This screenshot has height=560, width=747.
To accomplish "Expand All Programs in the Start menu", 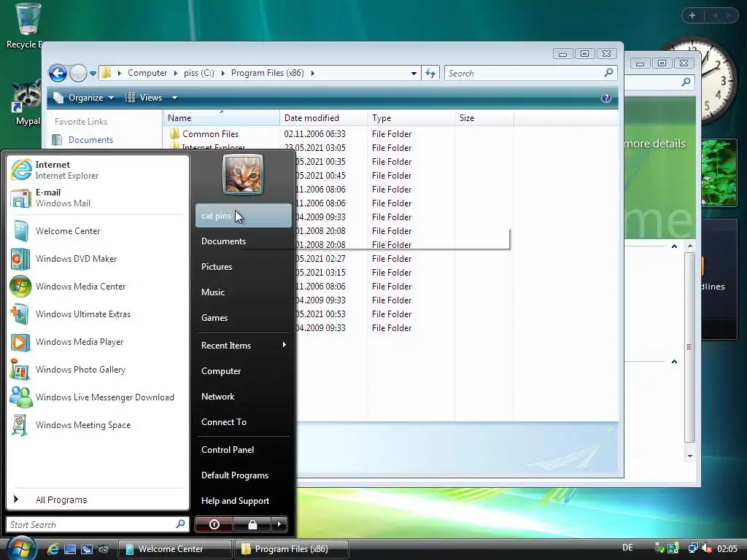I will click(x=98, y=499).
